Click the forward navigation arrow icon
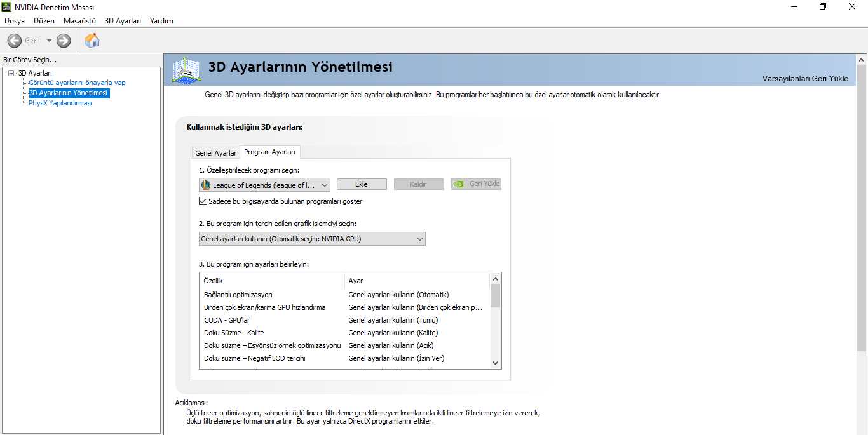 [64, 41]
